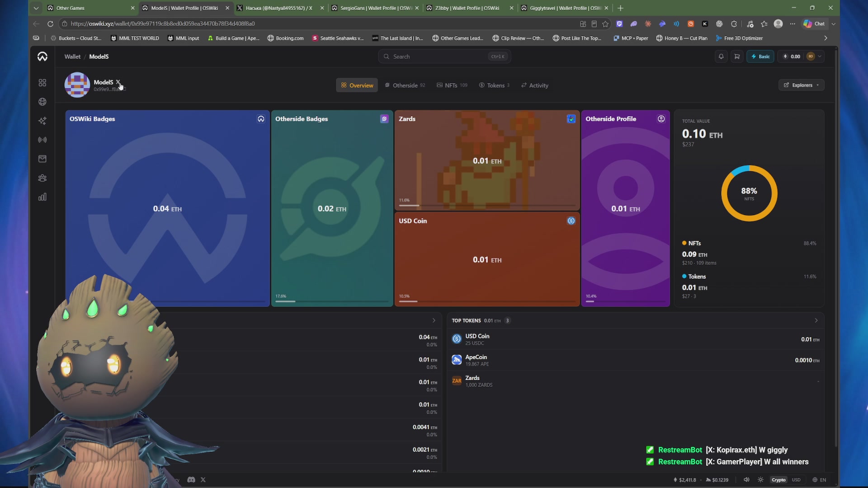Expand the account balance menu chevron
Viewport: 868px width, 488px height.
click(x=820, y=56)
